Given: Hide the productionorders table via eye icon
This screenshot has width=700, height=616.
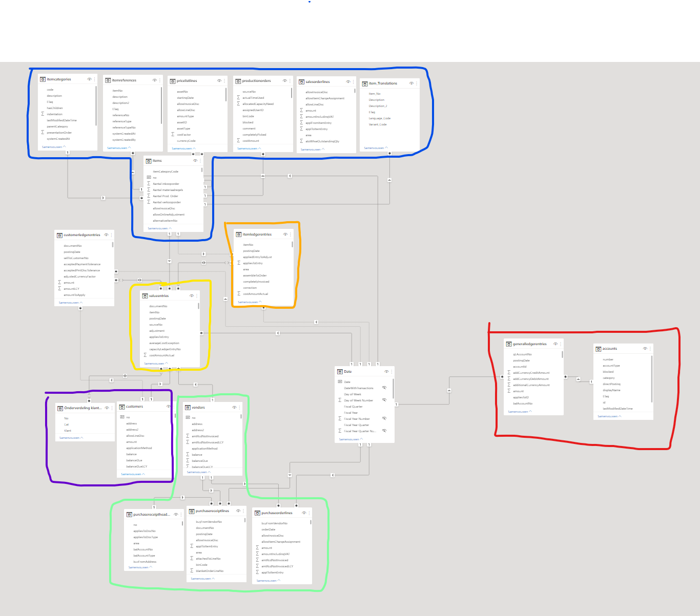Looking at the screenshot, I should pos(284,81).
